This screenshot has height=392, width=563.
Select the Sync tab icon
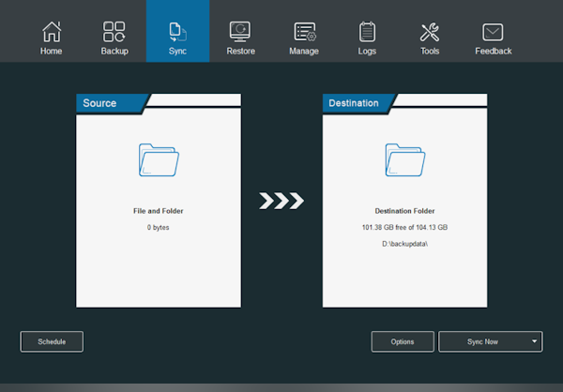coord(177,33)
